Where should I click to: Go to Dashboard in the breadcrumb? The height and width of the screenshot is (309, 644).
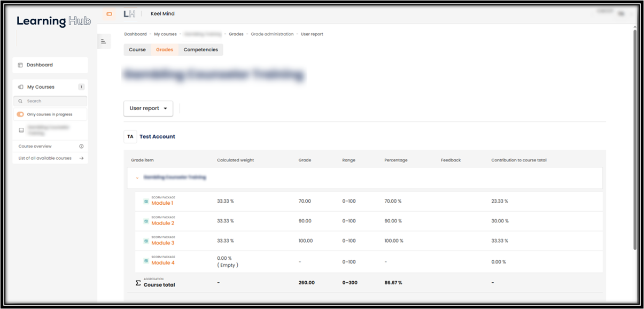135,34
